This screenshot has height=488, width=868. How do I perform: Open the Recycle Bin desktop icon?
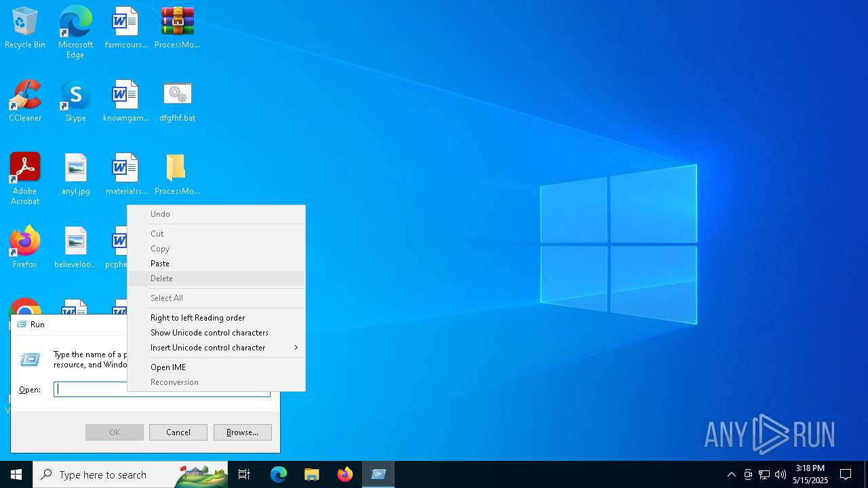(25, 28)
